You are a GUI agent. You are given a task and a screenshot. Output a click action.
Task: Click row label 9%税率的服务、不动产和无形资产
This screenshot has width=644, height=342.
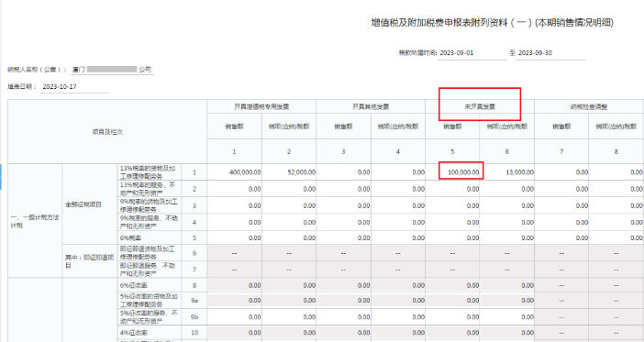click(149, 222)
